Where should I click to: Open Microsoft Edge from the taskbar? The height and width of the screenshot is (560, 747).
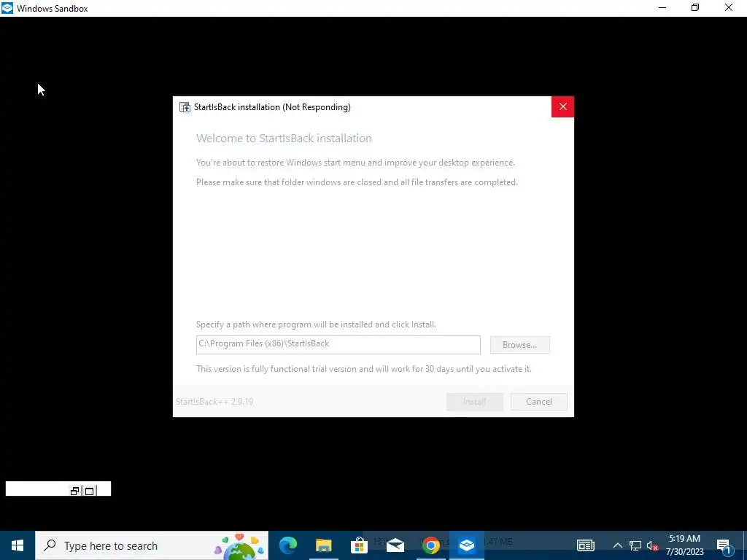coord(287,545)
